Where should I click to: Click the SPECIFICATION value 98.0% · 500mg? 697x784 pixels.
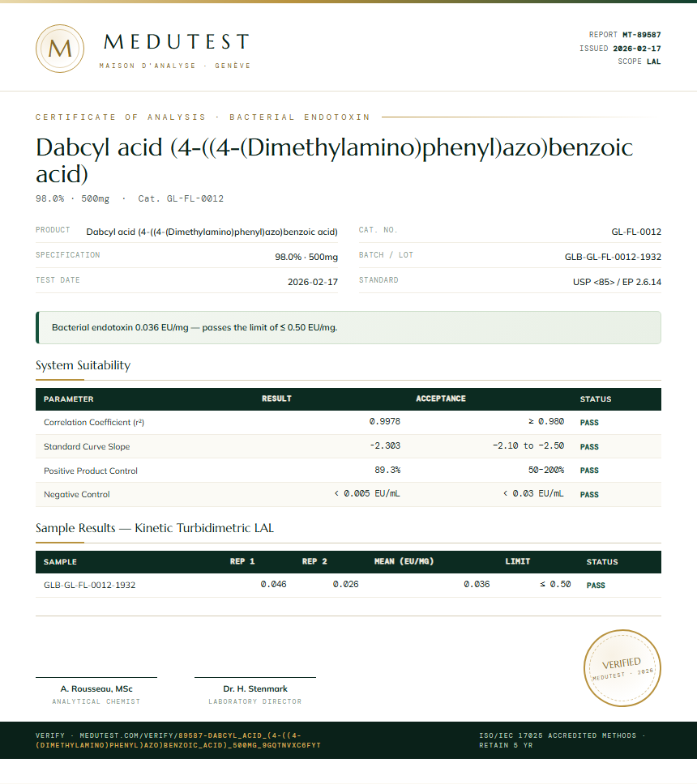[x=306, y=257]
